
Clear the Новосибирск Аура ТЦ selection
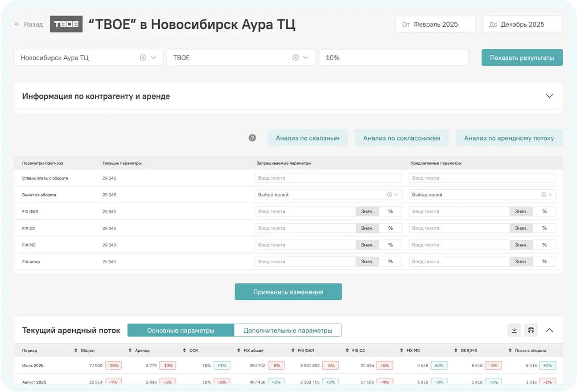143,57
